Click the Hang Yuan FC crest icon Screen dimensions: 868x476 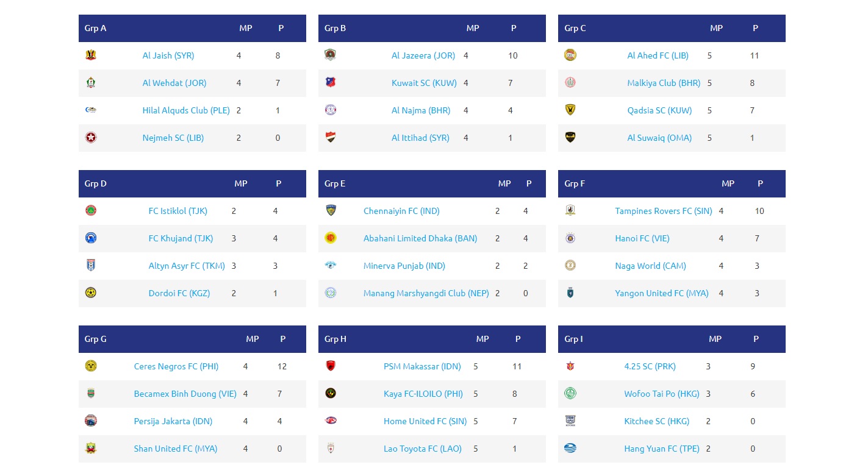click(x=570, y=449)
